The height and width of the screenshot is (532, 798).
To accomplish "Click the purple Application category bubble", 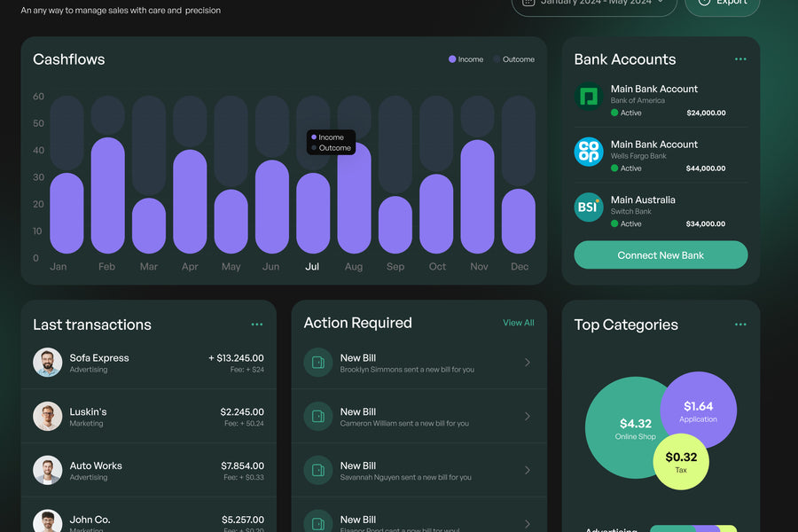I will 699,410.
